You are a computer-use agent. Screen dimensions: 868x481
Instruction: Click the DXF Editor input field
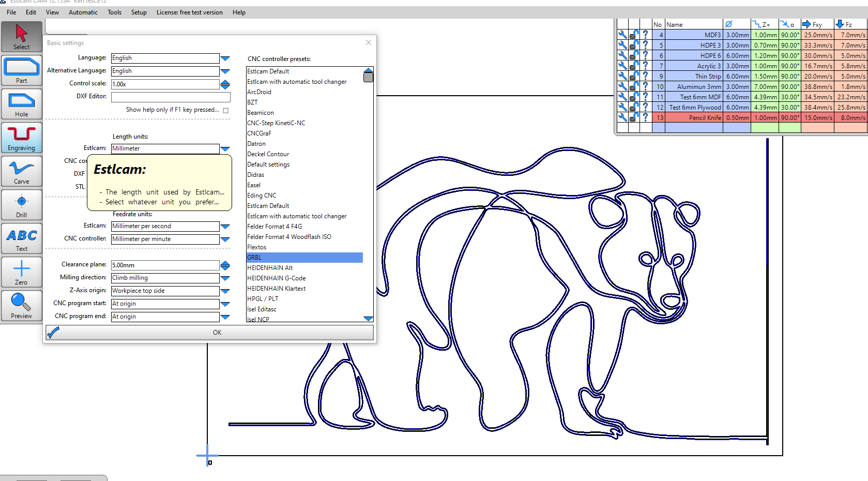171,97
